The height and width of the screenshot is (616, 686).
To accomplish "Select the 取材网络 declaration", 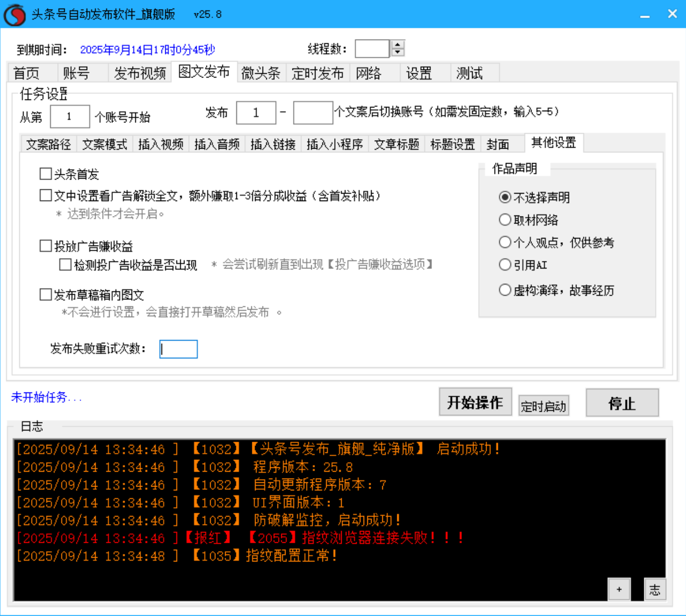I will point(505,219).
